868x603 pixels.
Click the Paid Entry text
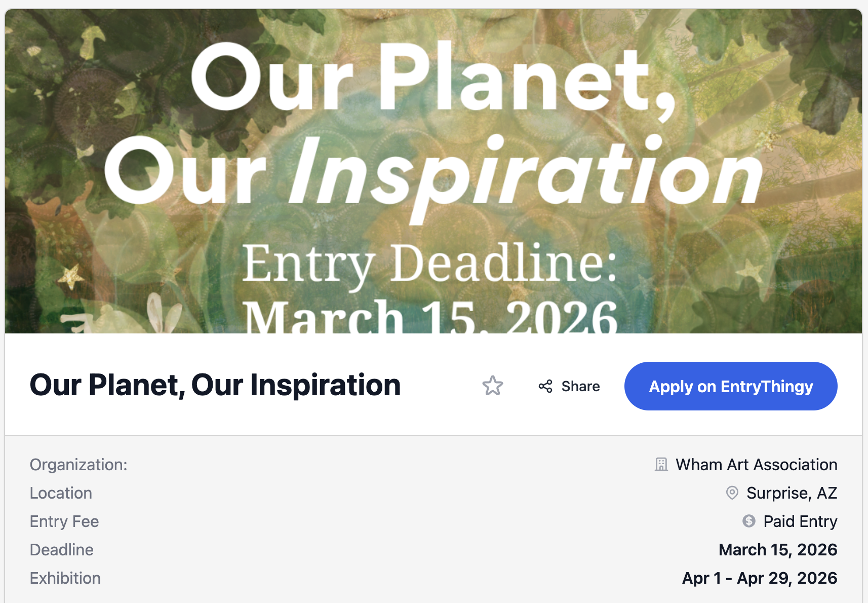pyautogui.click(x=800, y=521)
